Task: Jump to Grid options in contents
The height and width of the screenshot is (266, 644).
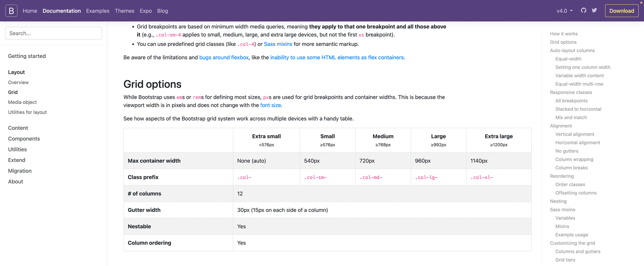Action: [563, 42]
